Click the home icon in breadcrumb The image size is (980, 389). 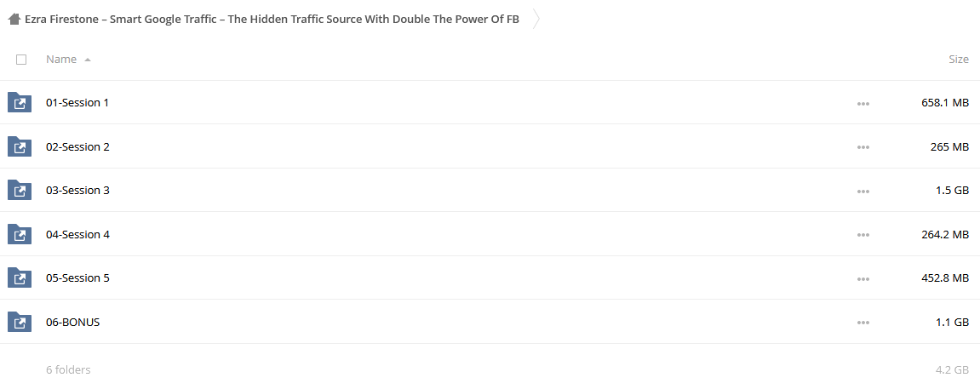click(14, 20)
